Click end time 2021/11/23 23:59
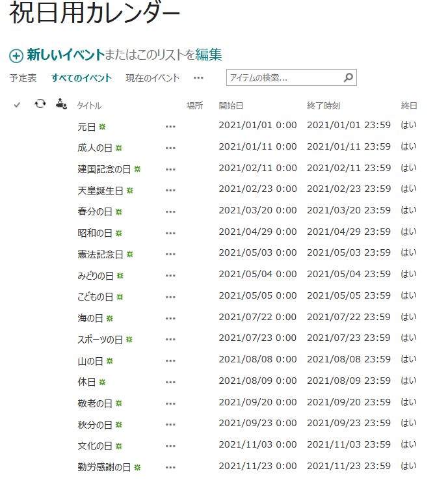 pyautogui.click(x=349, y=466)
